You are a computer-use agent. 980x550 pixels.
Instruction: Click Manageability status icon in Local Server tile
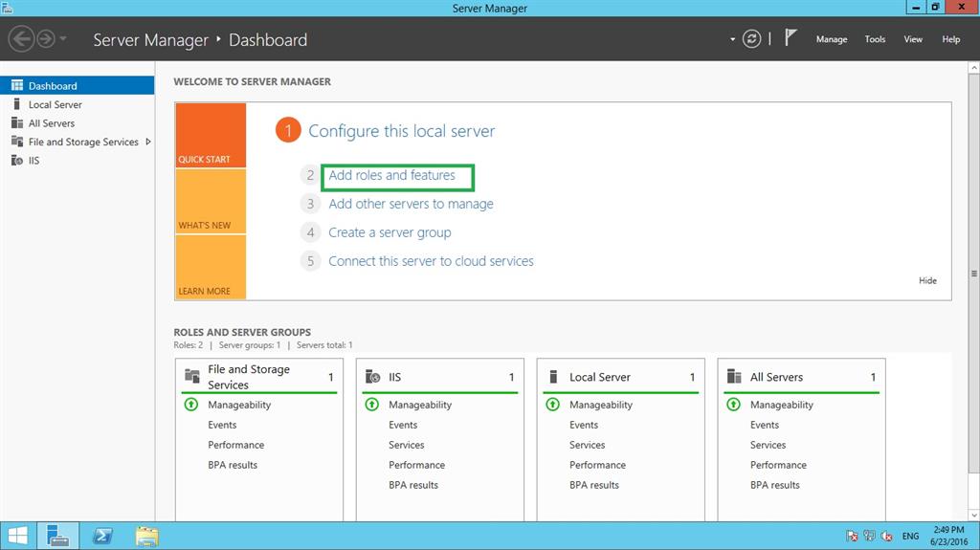point(552,405)
